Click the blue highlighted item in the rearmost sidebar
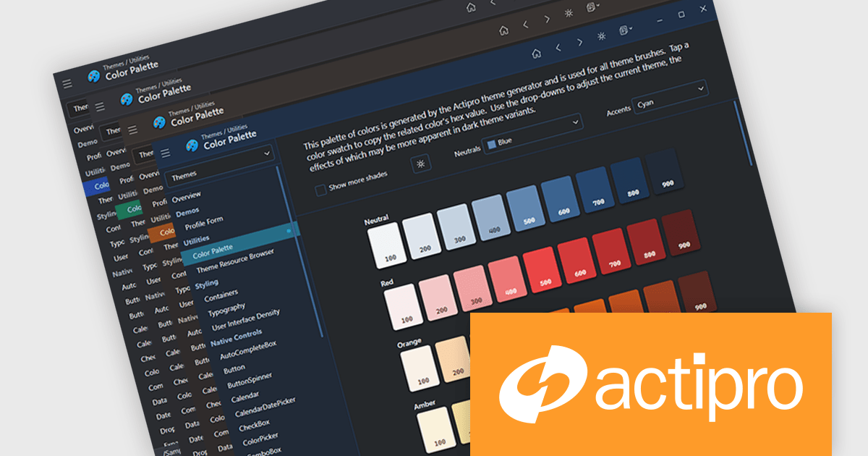This screenshot has width=868, height=456. click(x=97, y=185)
